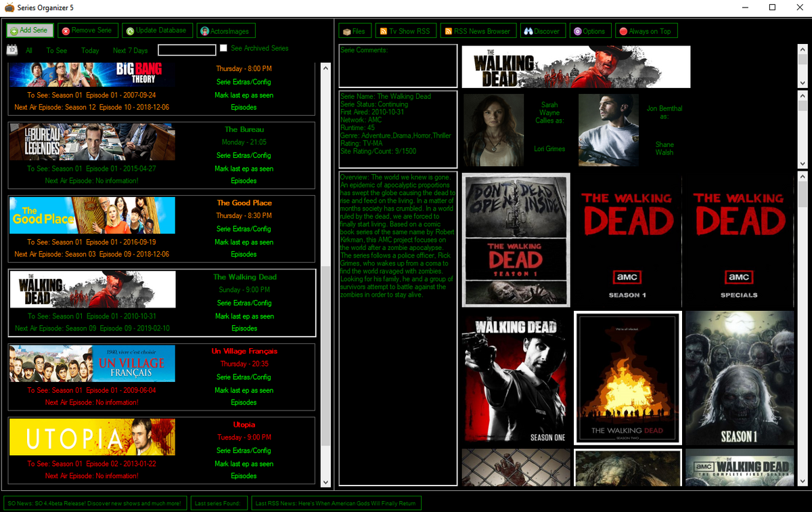The height and width of the screenshot is (512, 812).
Task: Click the Add Serie button
Action: 30,30
